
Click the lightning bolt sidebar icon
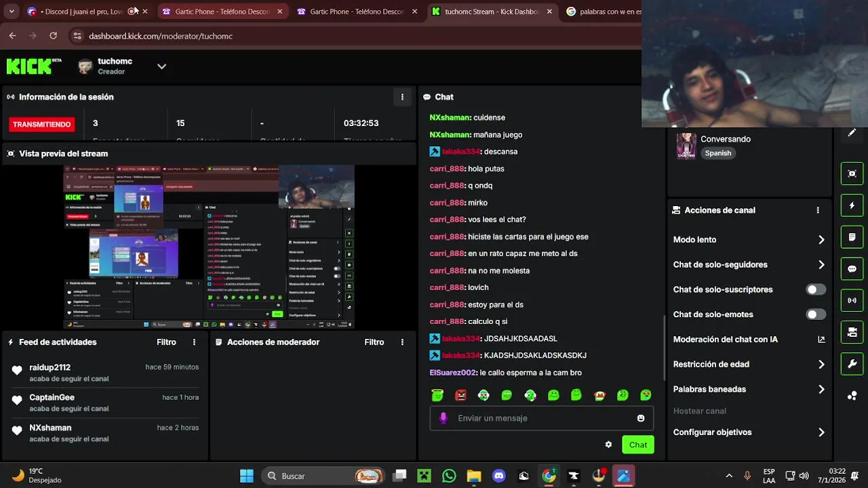(x=852, y=205)
